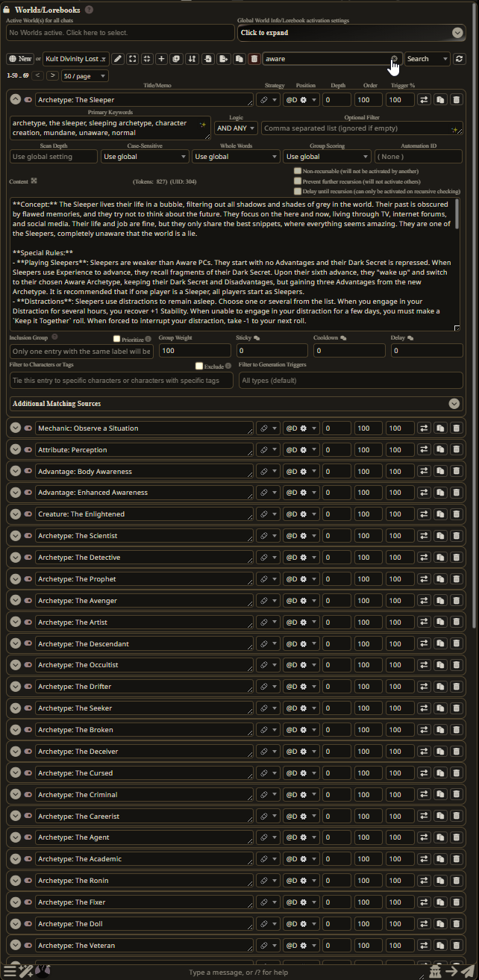This screenshot has height=980, width=479.
Task: Rename the Kult Divinity Lost world (pencil icon)
Action: click(x=118, y=59)
